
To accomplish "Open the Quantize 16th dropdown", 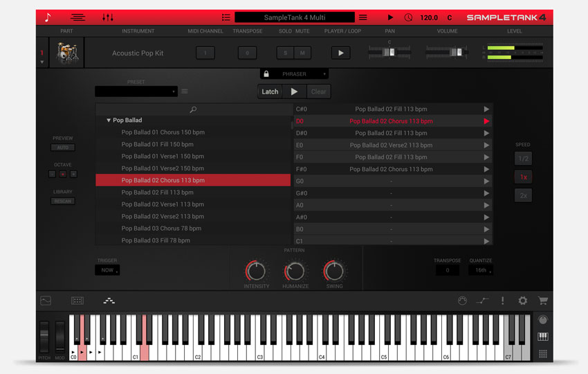I will click(x=481, y=271).
